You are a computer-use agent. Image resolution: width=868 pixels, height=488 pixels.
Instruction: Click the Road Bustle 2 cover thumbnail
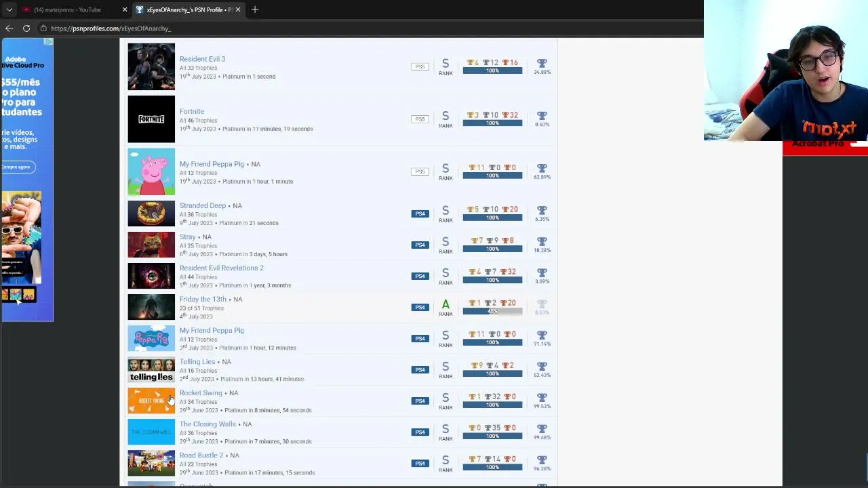pyautogui.click(x=151, y=463)
